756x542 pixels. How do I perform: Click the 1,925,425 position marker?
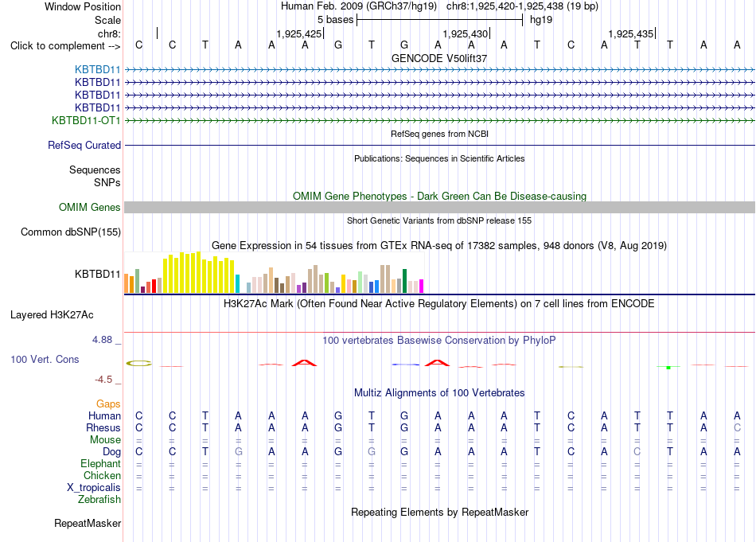point(298,33)
